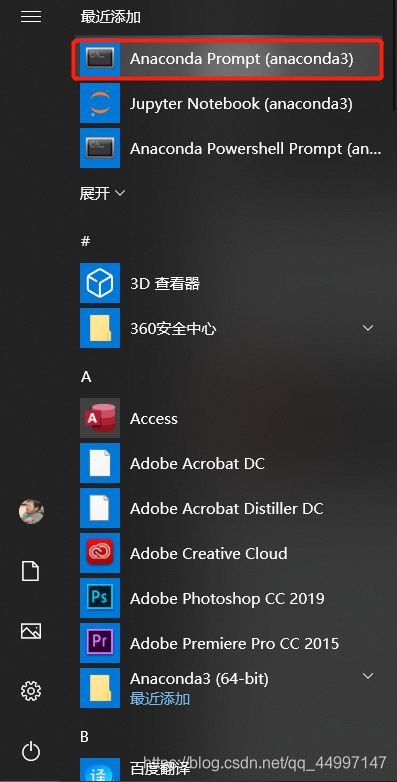Click the Jupyter Notebook icon
This screenshot has height=782, width=397.
[100, 104]
